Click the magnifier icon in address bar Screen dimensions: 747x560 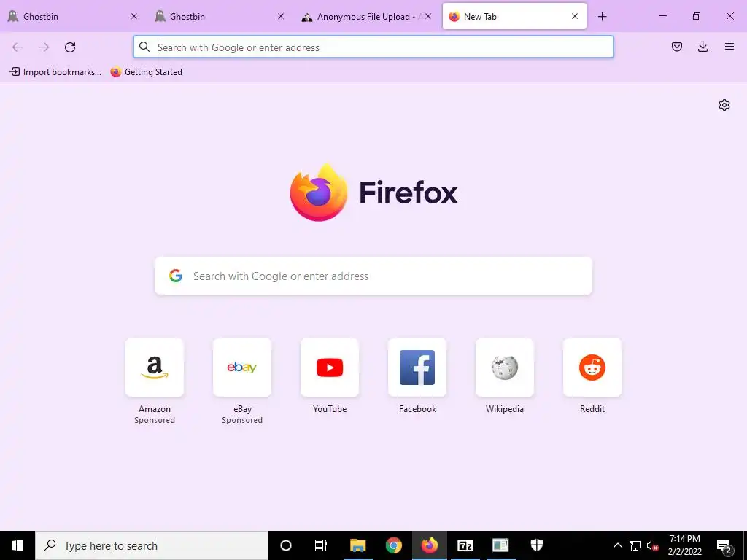(144, 47)
